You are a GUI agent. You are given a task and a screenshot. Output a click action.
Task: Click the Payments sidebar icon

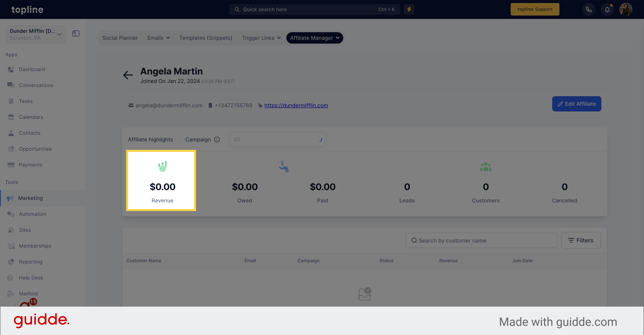[x=11, y=165]
